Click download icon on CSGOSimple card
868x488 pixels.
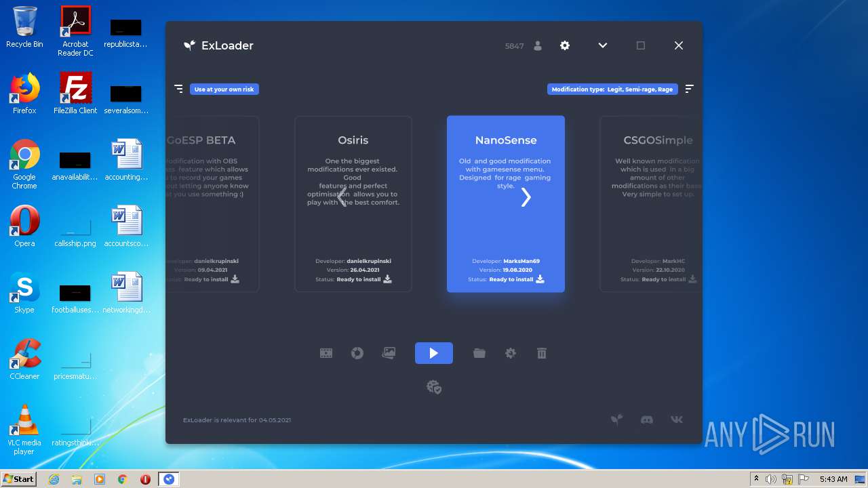pos(693,279)
